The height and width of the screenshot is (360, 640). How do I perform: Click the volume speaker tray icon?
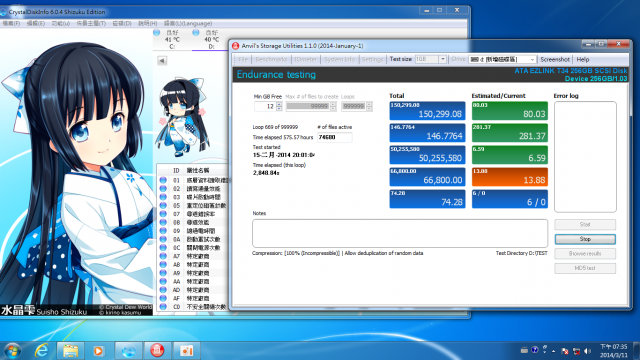tap(587, 351)
